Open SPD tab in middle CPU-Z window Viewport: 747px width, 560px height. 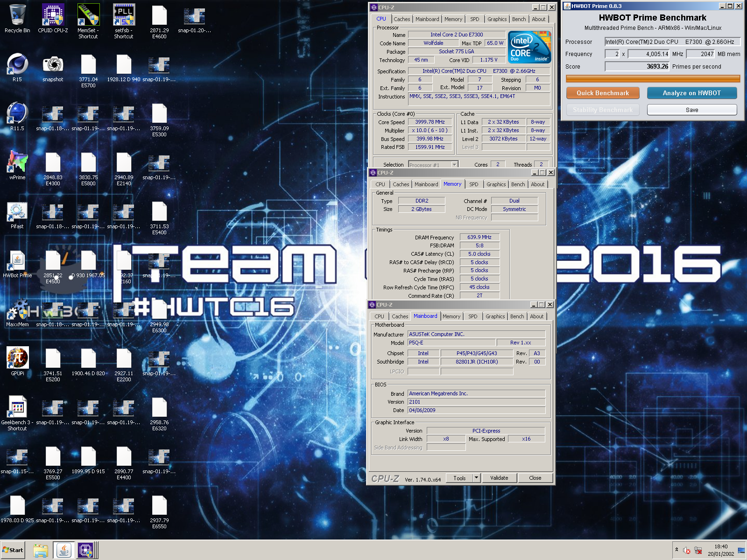[x=473, y=184]
